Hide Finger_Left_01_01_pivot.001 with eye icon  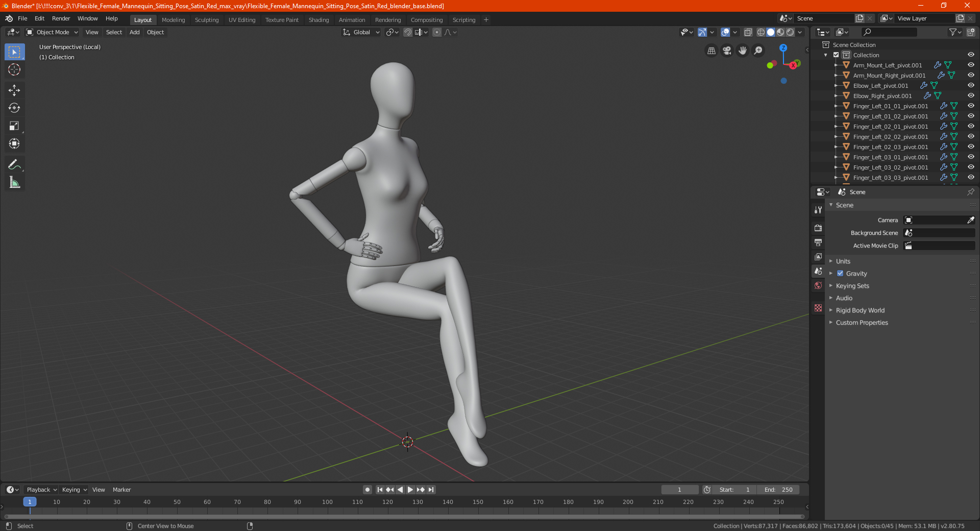[x=971, y=106]
